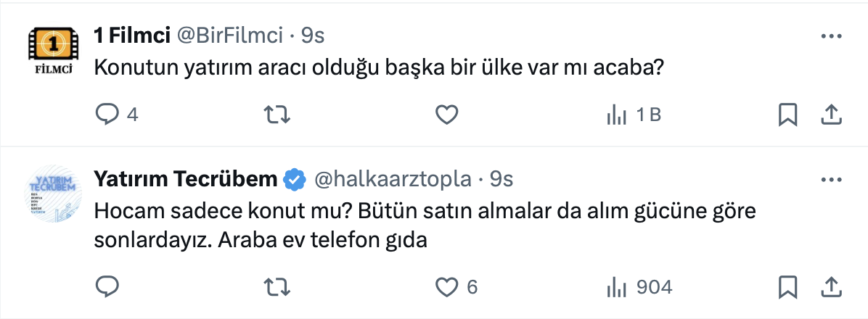
Task: Open more options for Yatırım Tecrübem tweet
Action: (830, 178)
